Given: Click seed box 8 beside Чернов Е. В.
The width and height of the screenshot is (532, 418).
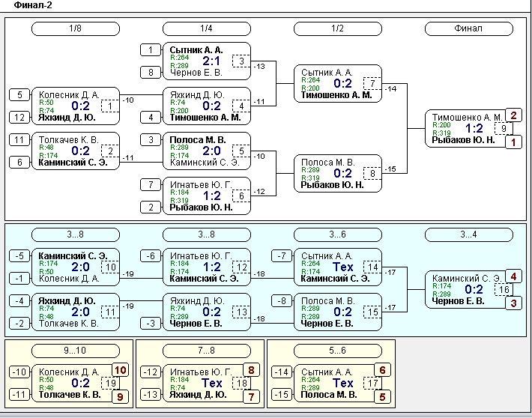Looking at the screenshot, I should pos(151,72).
